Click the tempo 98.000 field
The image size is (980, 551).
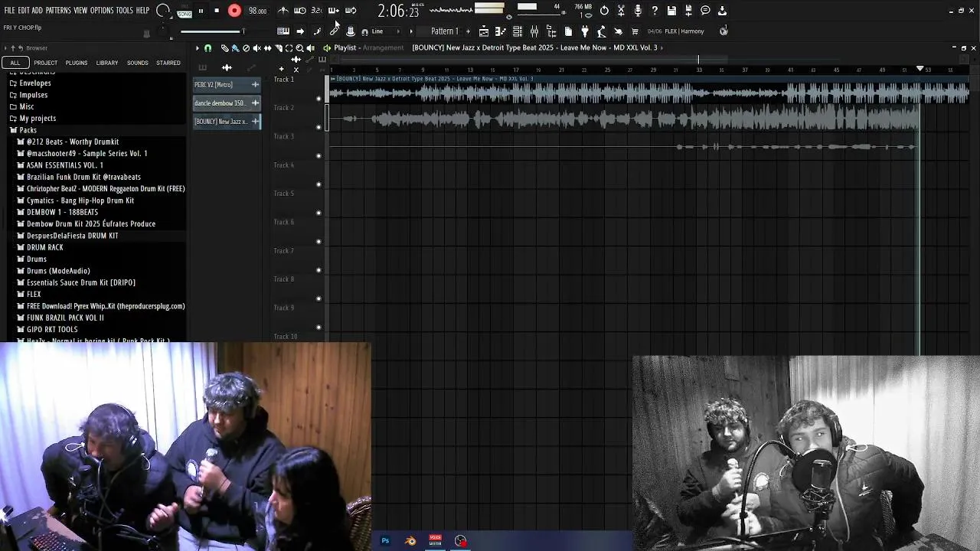[257, 11]
